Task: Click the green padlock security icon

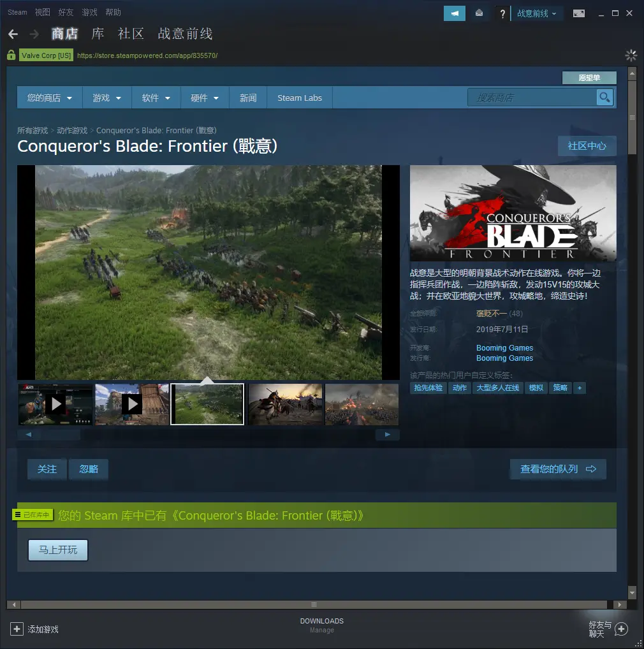Action: (11, 55)
